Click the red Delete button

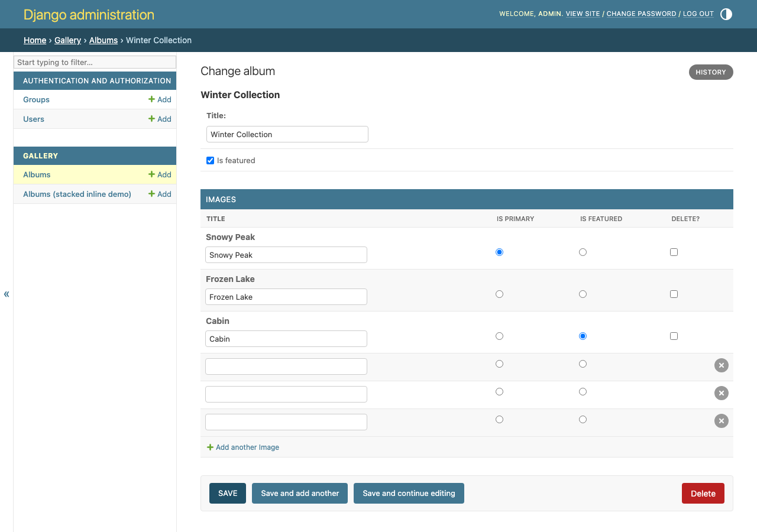[703, 493]
